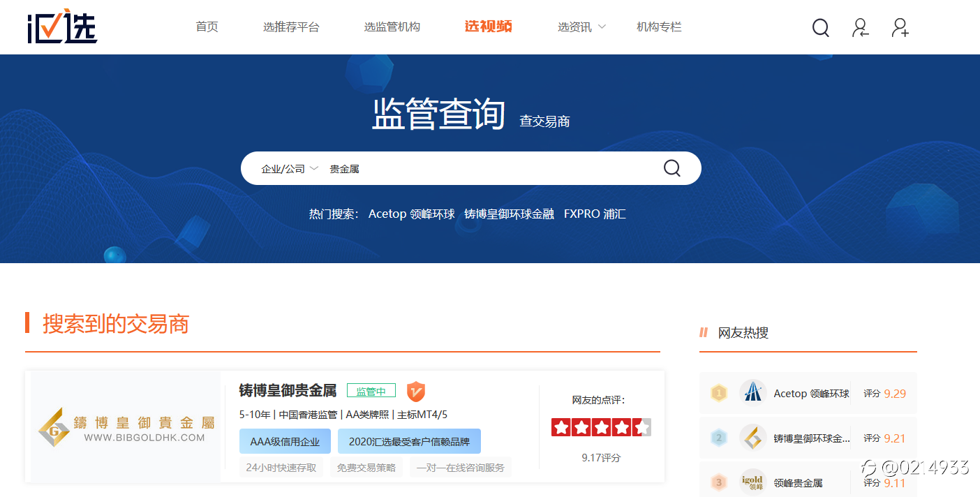Expand the 选资讯 menu chevron
This screenshot has width=980, height=497.
point(602,27)
